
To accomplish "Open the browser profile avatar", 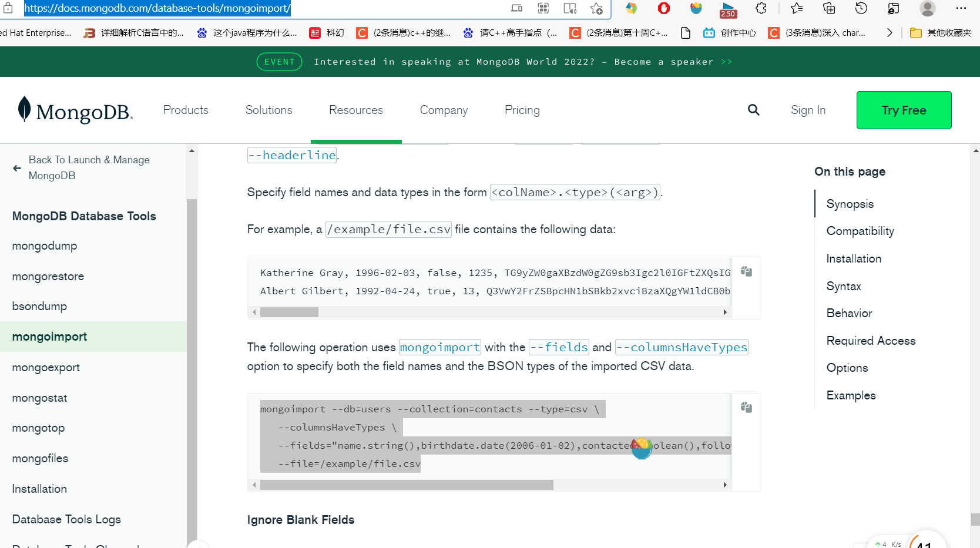I will (927, 8).
